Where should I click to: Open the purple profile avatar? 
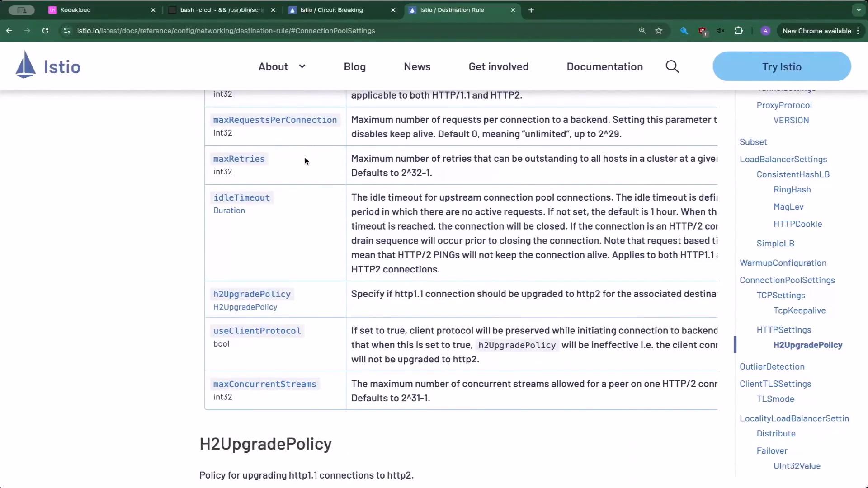tap(765, 31)
